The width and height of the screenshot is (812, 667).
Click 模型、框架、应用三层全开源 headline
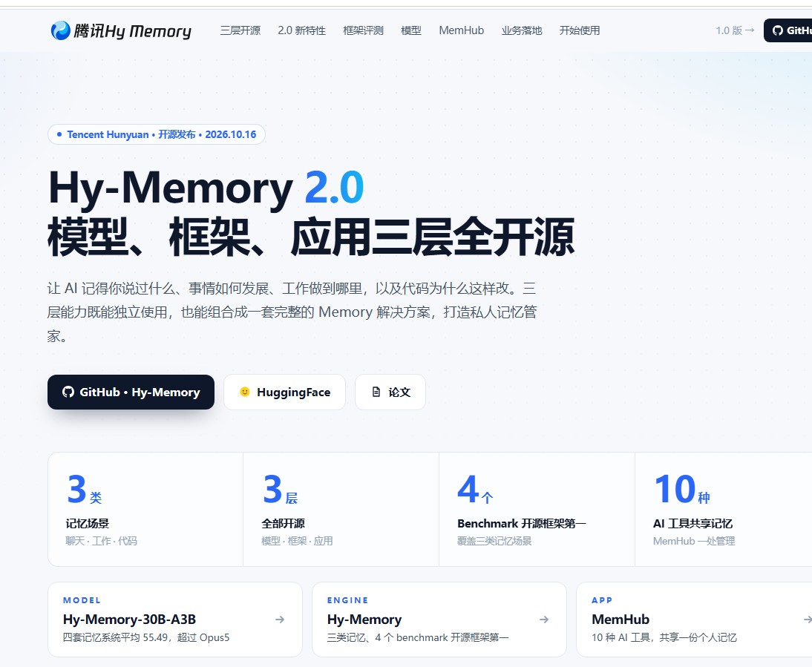(x=311, y=237)
